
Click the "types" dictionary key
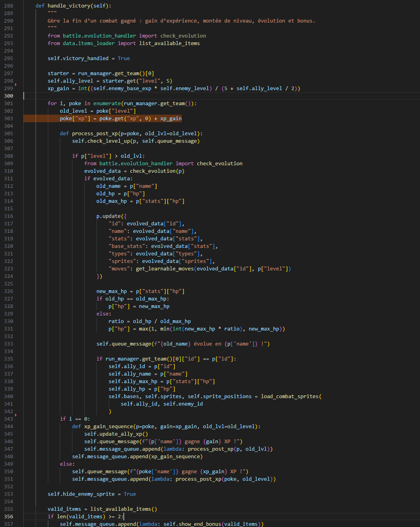tap(119, 254)
